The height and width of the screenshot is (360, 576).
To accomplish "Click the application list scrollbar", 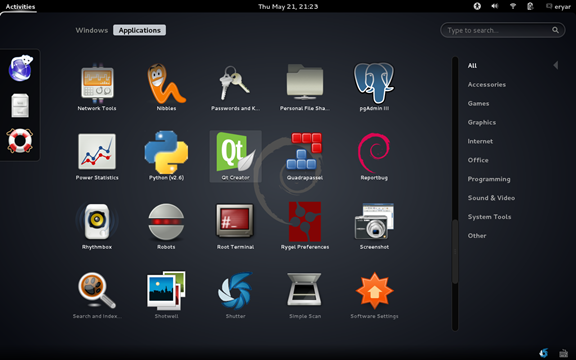I will 455,252.
